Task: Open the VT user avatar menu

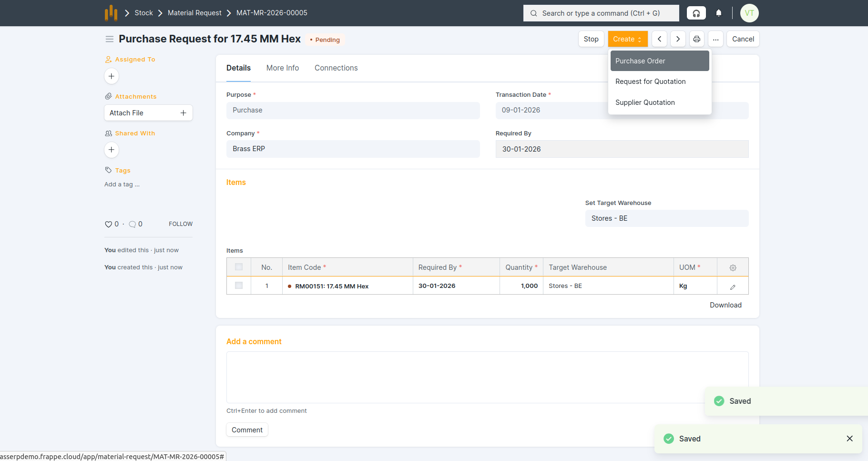Action: (749, 13)
